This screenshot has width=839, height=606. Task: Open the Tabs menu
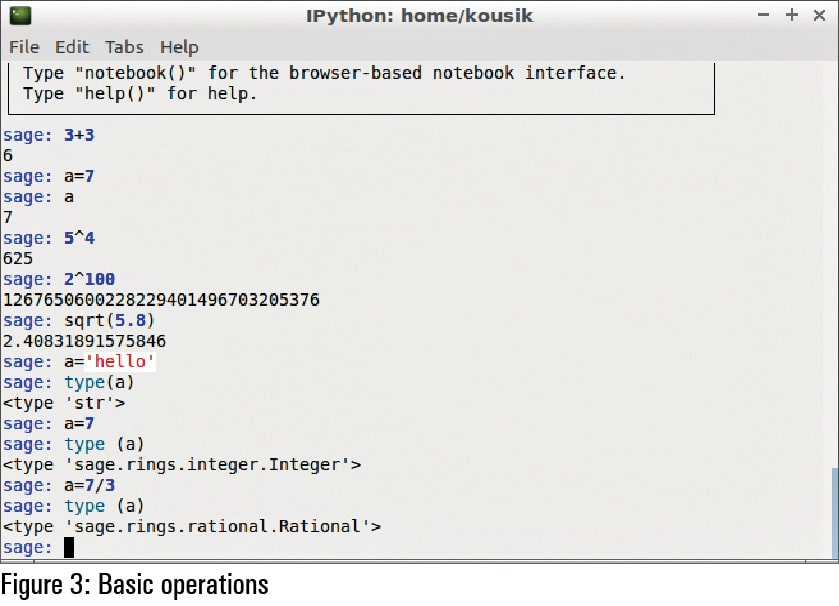(x=124, y=47)
